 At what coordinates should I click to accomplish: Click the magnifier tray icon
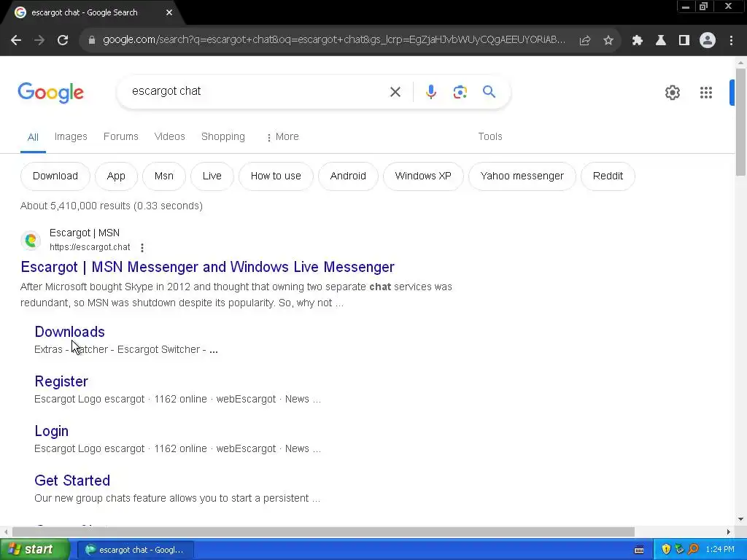693,550
